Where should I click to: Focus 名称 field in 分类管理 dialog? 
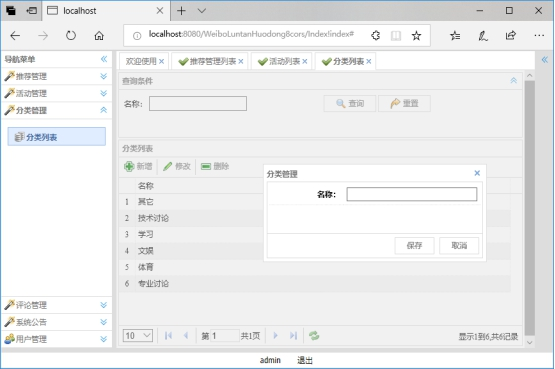coord(412,194)
